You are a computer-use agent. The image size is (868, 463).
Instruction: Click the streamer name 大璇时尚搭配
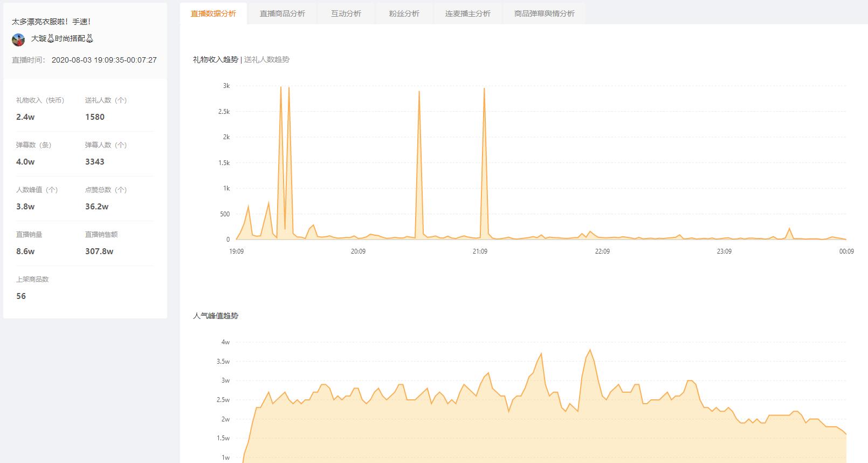(x=63, y=39)
